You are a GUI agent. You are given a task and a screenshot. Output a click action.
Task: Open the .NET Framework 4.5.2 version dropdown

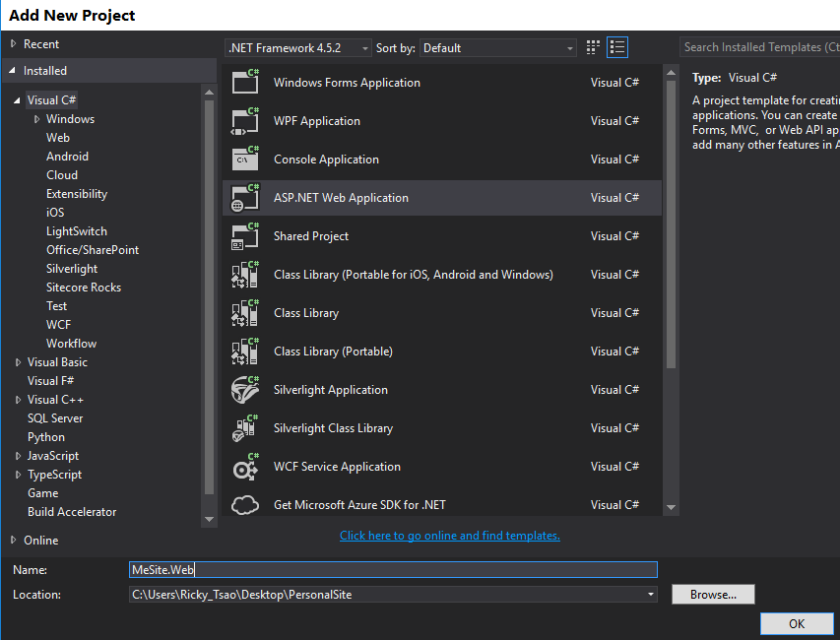click(x=297, y=48)
